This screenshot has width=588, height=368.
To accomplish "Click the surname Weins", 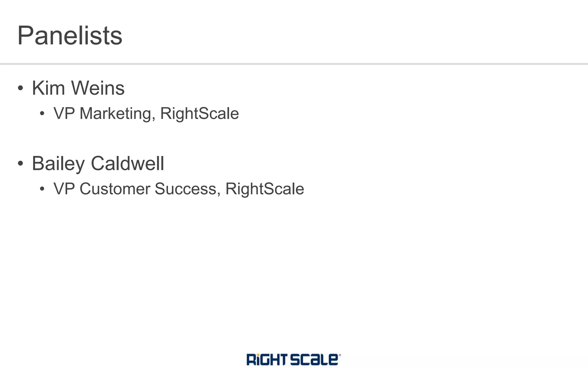I will click(x=98, y=88).
